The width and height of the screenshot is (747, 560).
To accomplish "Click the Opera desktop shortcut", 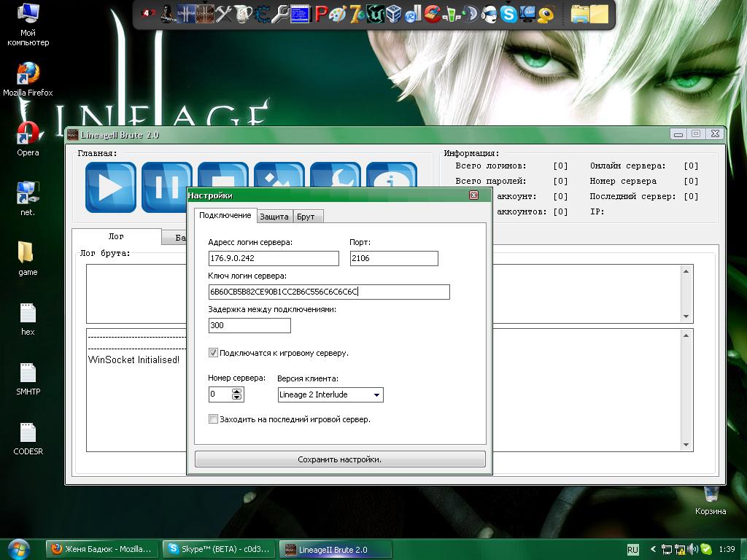I will [x=28, y=139].
